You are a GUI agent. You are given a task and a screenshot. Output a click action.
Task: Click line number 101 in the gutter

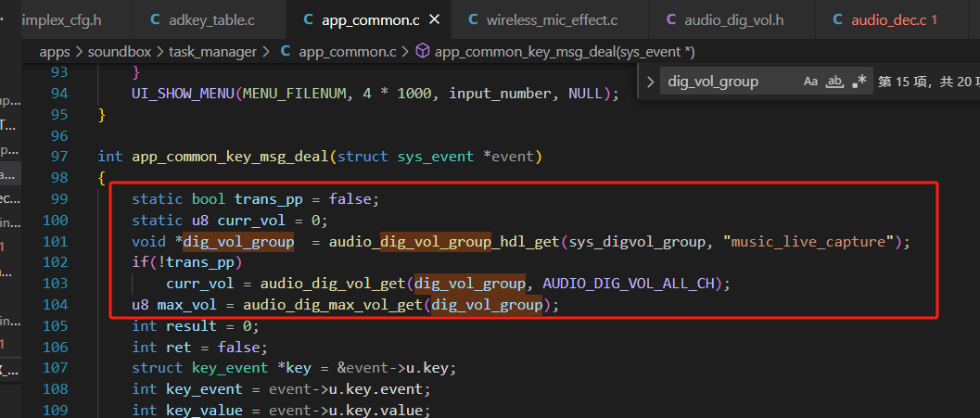point(55,241)
